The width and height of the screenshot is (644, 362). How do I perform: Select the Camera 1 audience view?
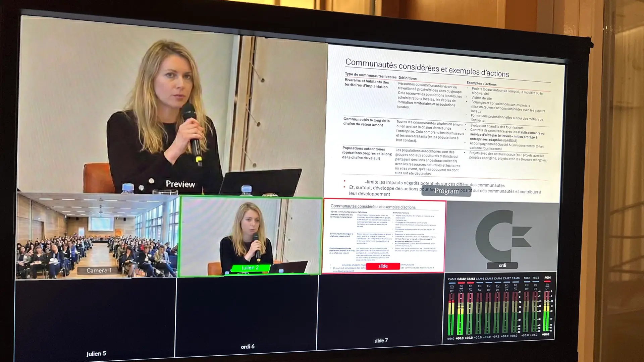pos(97,236)
